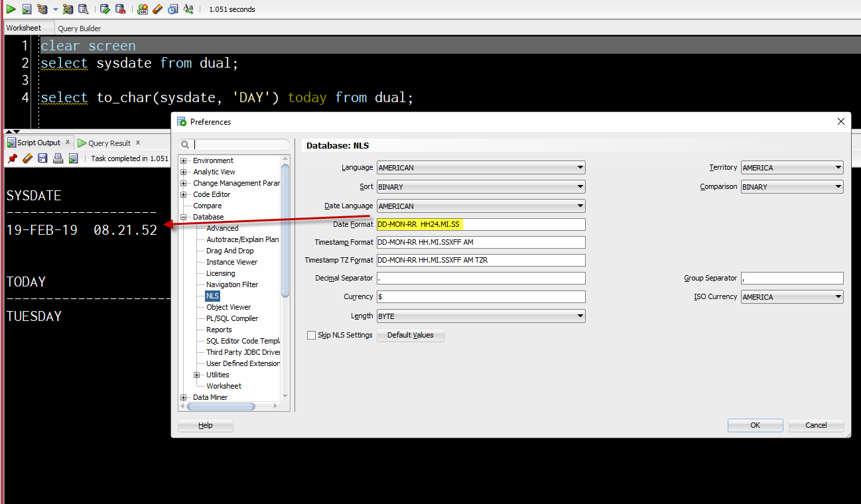Click OK in Preferences dialog
Image resolution: width=861 pixels, height=504 pixels.
[755, 425]
